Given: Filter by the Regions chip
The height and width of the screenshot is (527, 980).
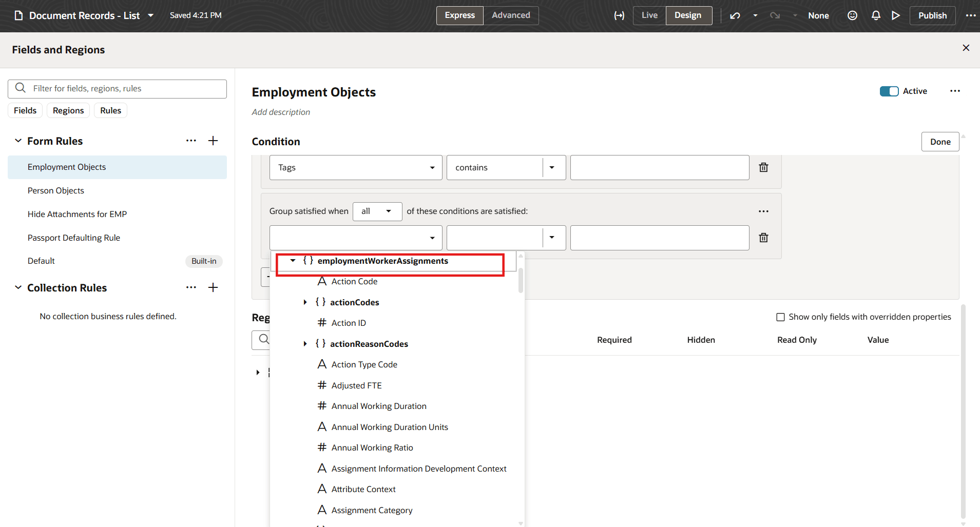Looking at the screenshot, I should 68,110.
